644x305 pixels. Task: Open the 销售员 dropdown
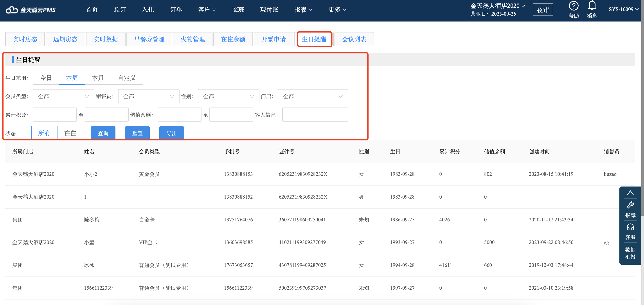[149, 96]
